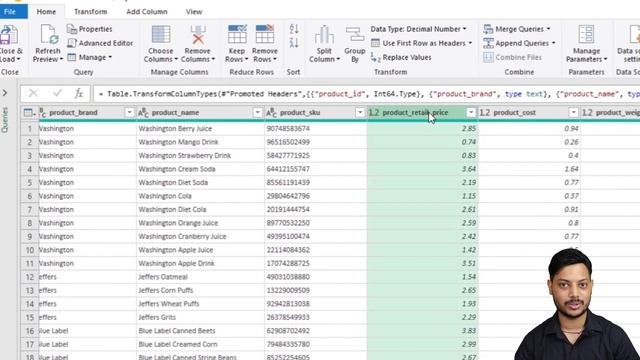Click the product_name data type icon

143,112
